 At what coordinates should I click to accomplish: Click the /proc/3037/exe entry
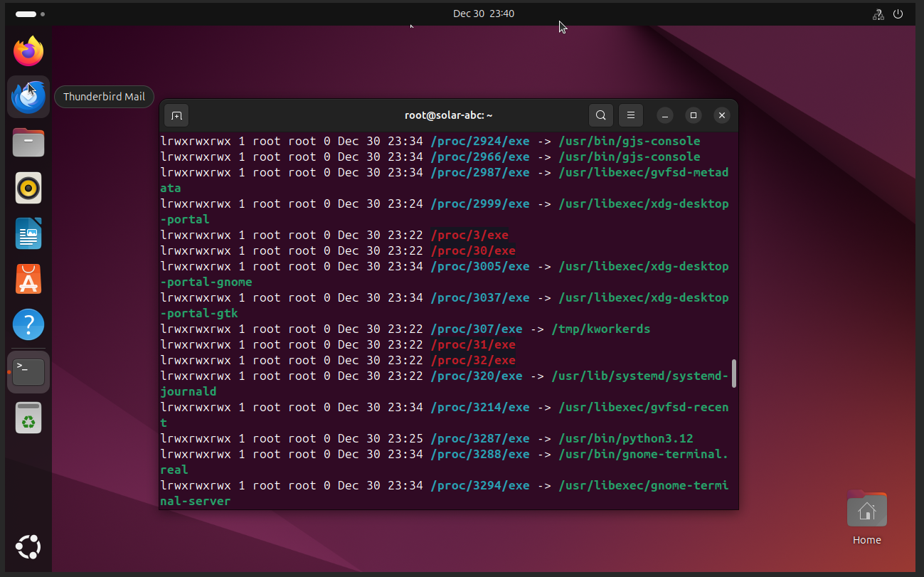(x=480, y=297)
